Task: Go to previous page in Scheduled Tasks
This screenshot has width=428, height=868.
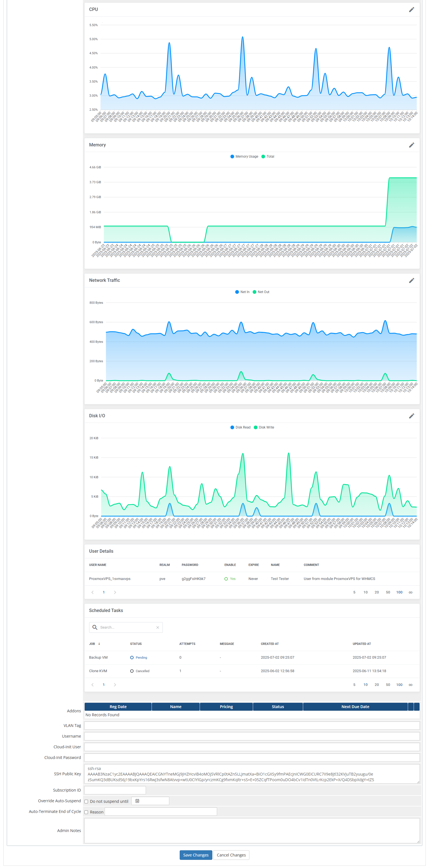Action: [x=93, y=685]
